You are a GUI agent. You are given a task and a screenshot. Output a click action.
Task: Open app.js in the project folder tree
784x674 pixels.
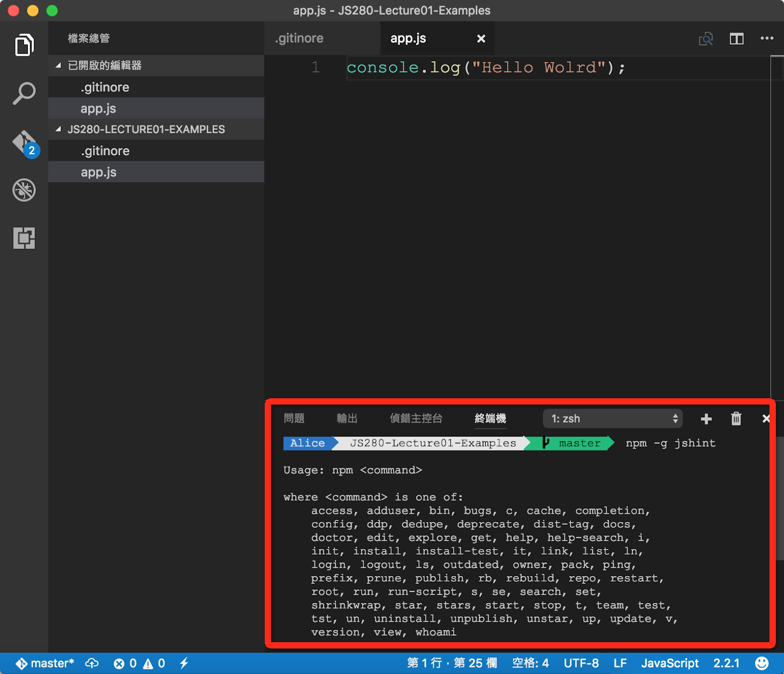[x=156, y=172]
